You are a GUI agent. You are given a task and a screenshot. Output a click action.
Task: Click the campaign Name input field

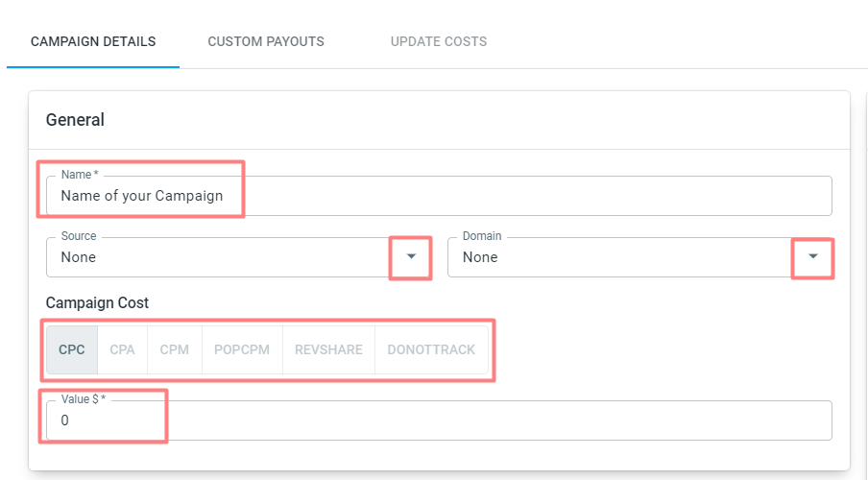439,196
